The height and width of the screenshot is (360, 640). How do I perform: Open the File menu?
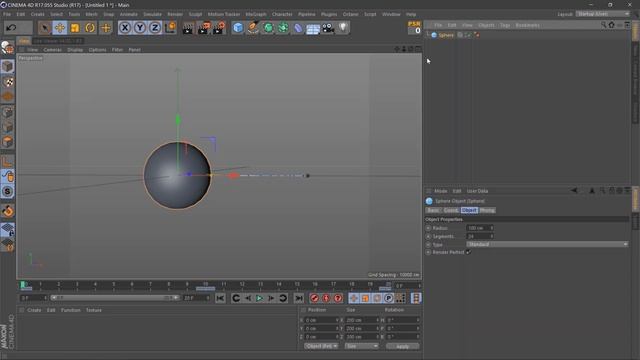point(7,14)
